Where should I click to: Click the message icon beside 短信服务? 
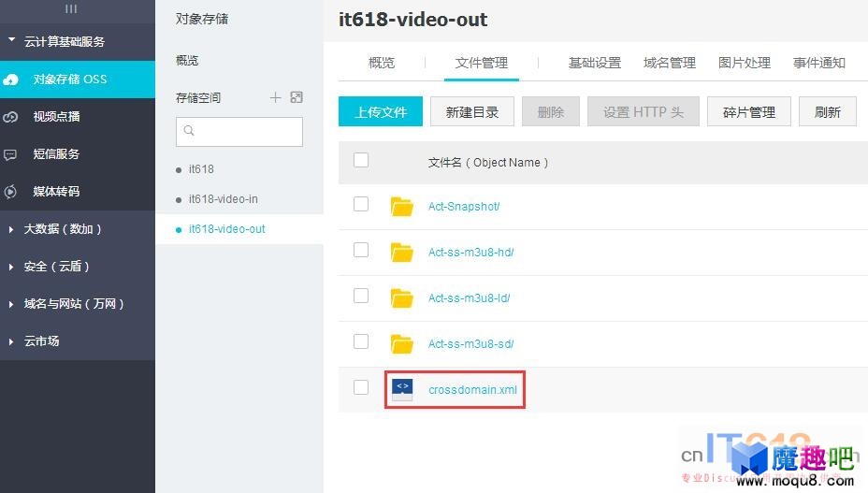10,154
